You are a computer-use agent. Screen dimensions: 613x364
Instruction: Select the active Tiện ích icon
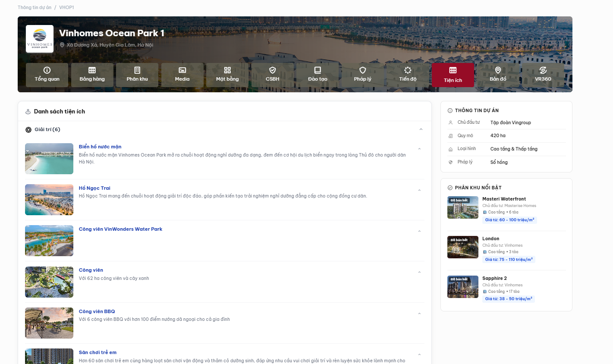pos(453,70)
